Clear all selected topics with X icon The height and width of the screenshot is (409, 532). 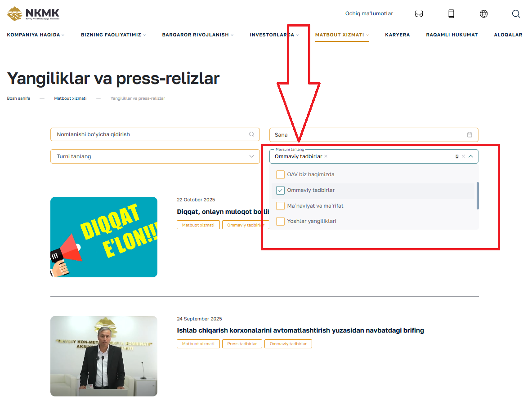pos(463,156)
